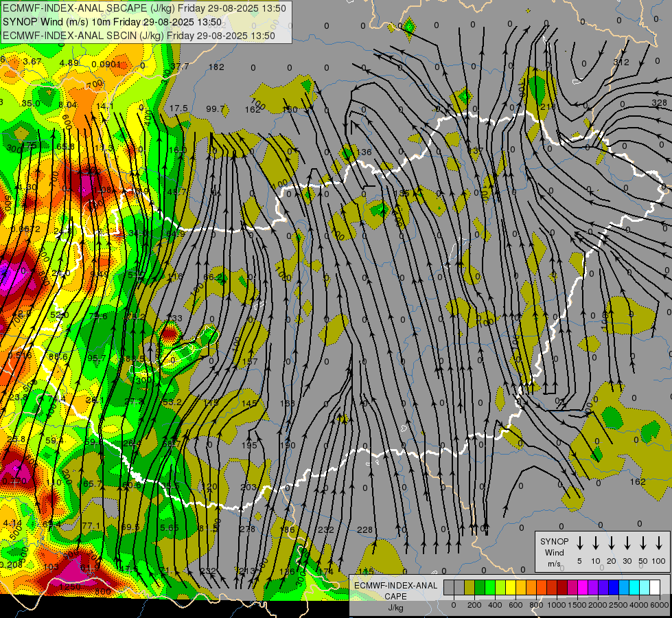Click the map value 328

[659, 102]
